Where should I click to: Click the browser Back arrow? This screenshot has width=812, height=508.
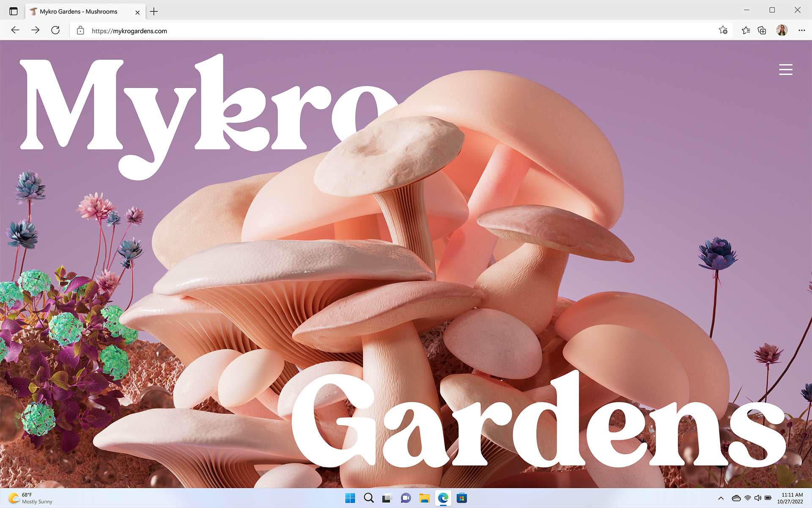[x=15, y=30]
